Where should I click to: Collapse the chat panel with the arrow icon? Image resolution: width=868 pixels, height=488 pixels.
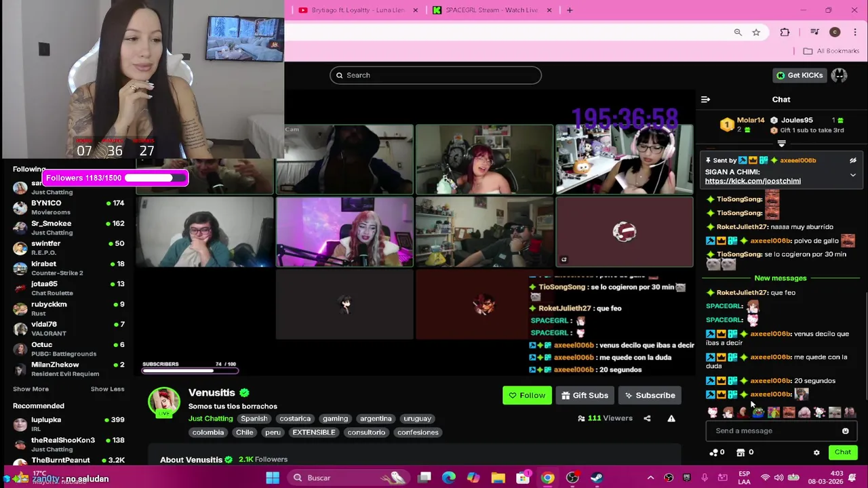[x=705, y=100]
